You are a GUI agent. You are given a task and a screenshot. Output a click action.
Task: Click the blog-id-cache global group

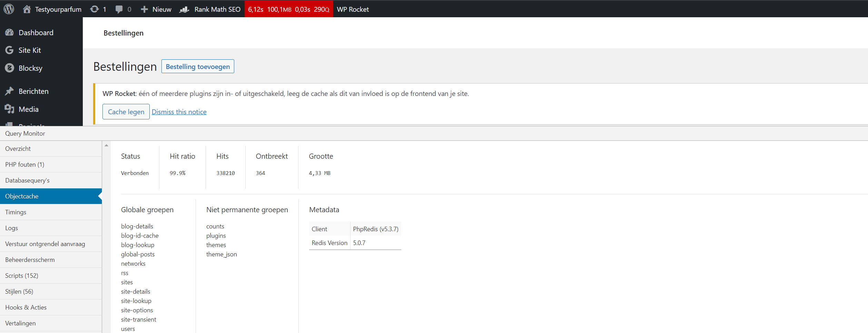pyautogui.click(x=140, y=235)
